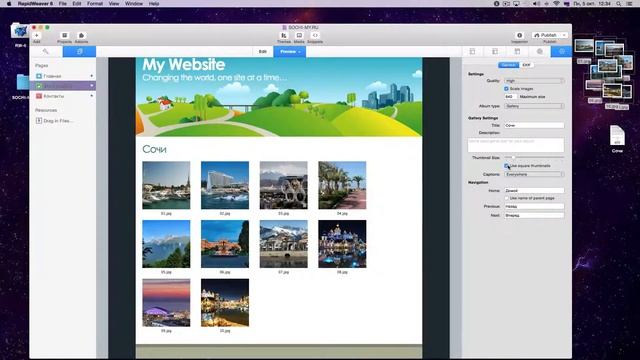Toggle Use square thumbnails checkbox
The width and height of the screenshot is (640, 360).
(x=506, y=166)
